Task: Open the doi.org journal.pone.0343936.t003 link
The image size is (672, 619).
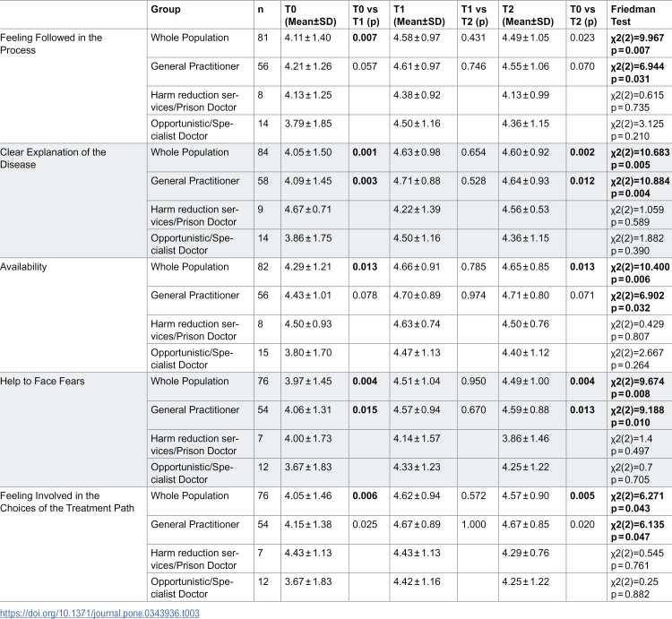Action: click(x=99, y=613)
